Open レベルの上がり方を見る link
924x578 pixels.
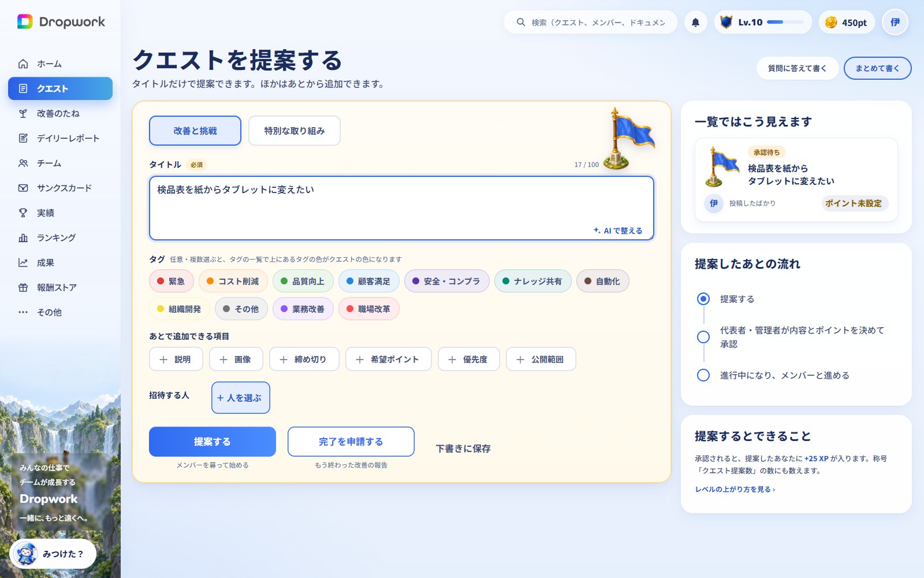click(735, 489)
